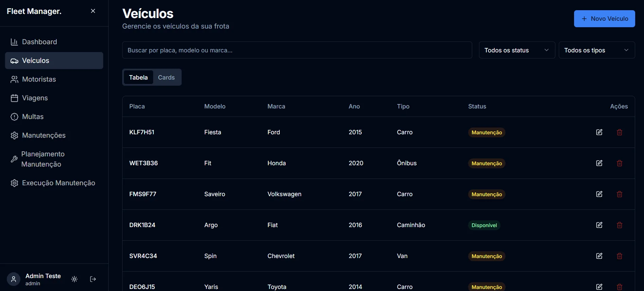
Task: Click the Ano column header
Action: (x=354, y=106)
